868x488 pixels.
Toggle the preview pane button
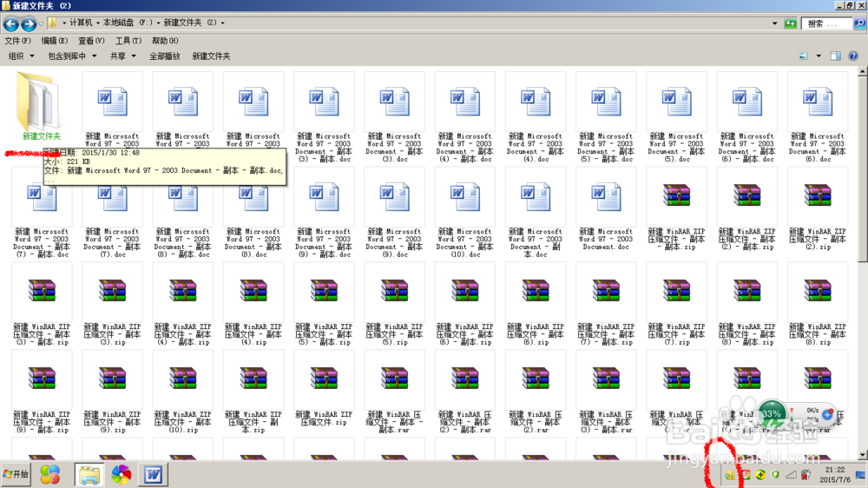(835, 56)
